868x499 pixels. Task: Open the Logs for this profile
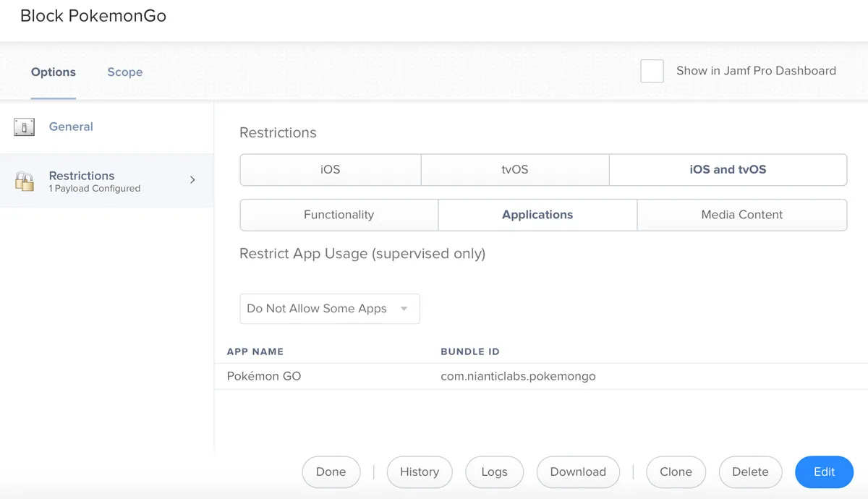click(494, 472)
